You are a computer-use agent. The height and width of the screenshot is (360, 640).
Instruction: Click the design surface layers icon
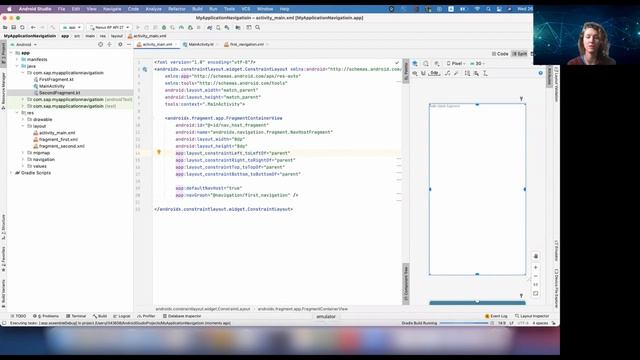point(415,64)
